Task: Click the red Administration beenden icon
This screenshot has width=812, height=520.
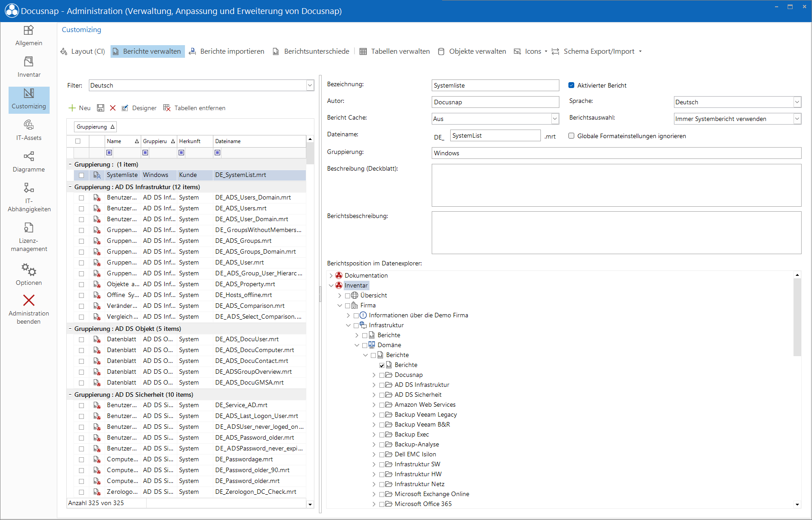Action: tap(29, 300)
